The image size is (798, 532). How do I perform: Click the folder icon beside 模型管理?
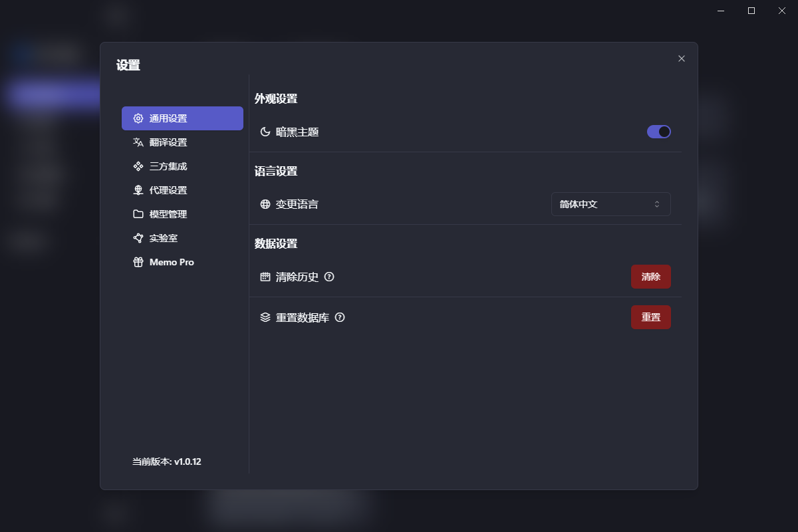tap(138, 214)
